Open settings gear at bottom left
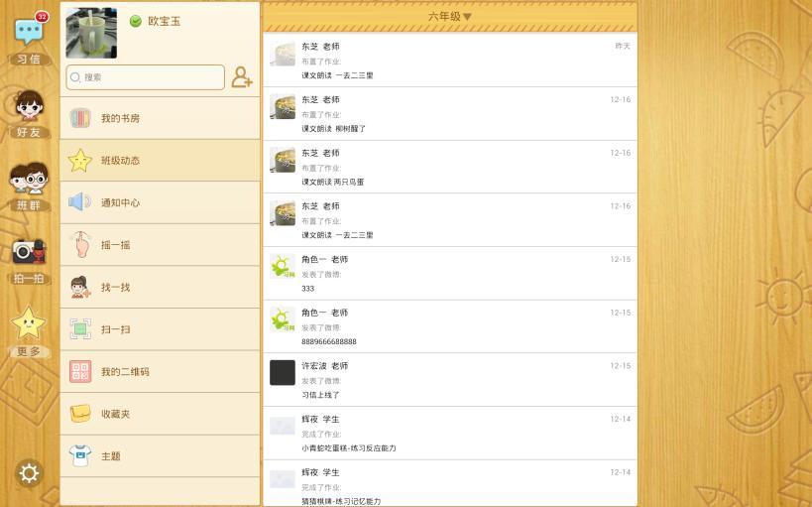812x507 pixels. 29,473
